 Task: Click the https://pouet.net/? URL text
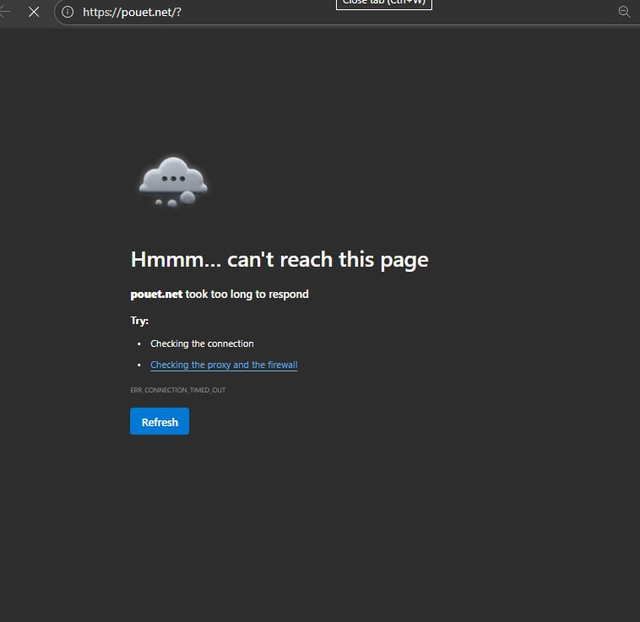click(132, 12)
